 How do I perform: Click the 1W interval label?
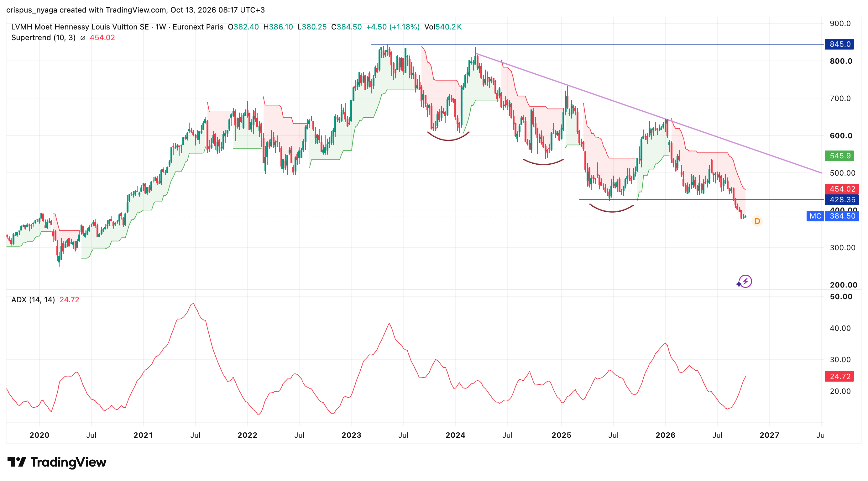click(161, 27)
